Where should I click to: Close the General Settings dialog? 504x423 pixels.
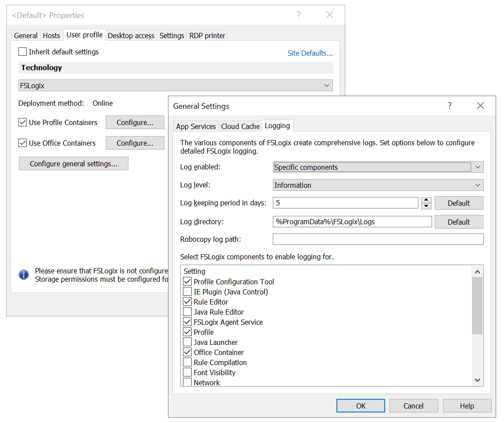pyautogui.click(x=480, y=106)
